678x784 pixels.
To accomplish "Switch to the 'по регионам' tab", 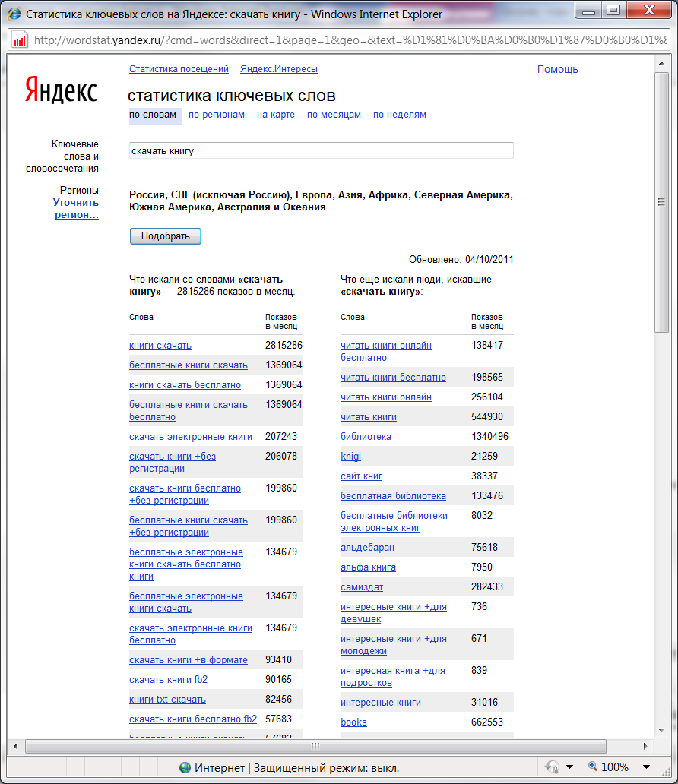I will click(217, 115).
